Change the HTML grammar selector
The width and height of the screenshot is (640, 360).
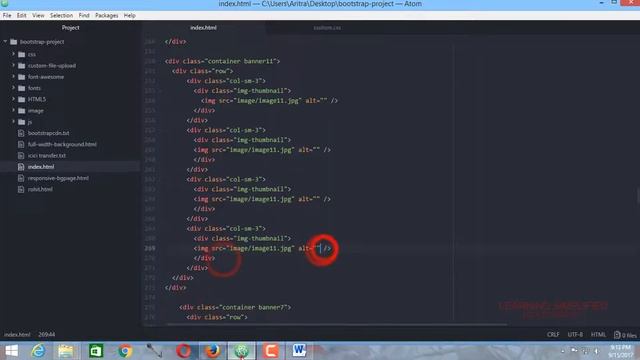(x=598, y=335)
